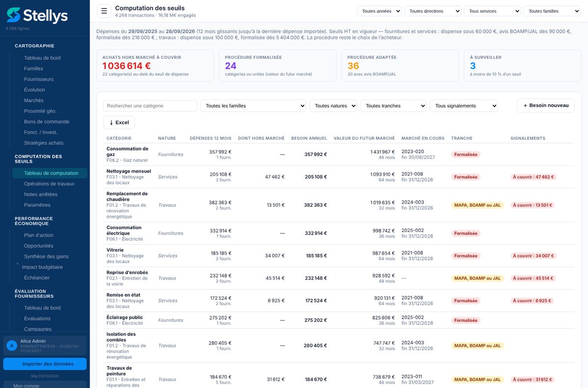588x388 pixels.
Task: Click the Procédure formalisée card showing 24
Action: (277, 65)
